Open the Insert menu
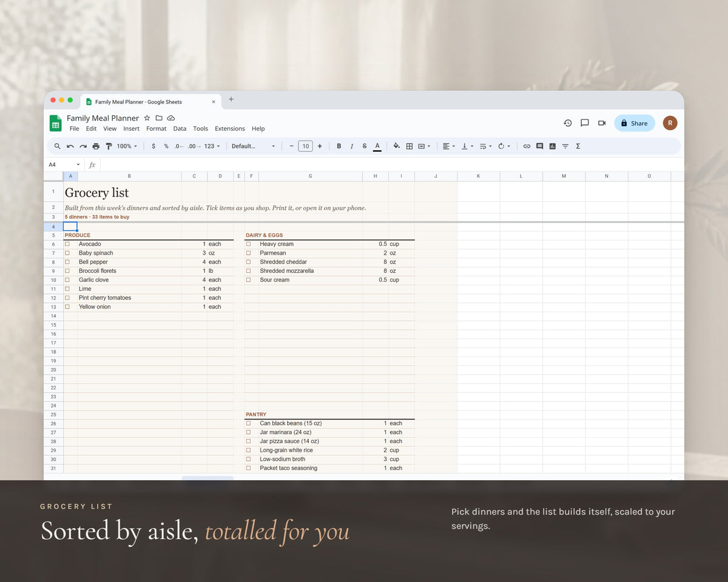Viewport: 728px width, 582px height. [132, 129]
